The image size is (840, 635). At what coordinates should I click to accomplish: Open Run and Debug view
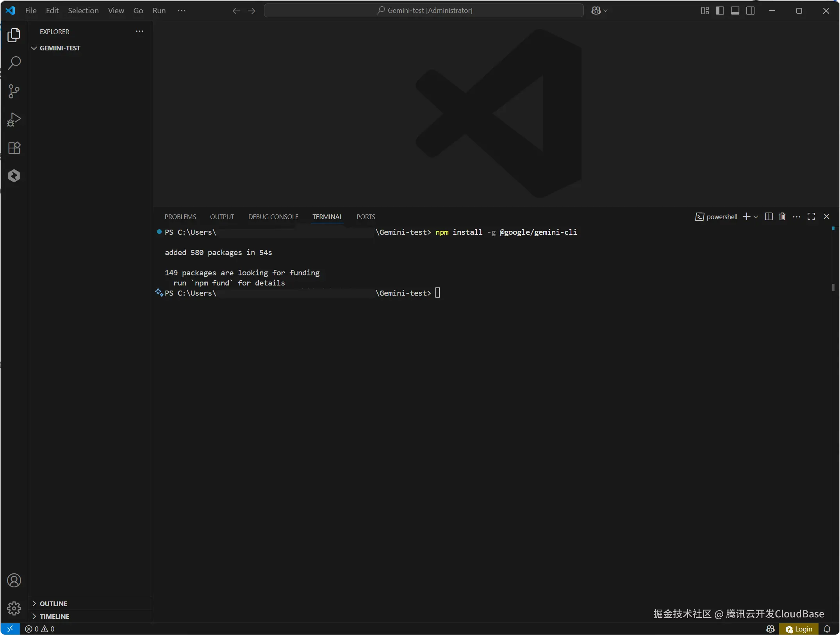pos(14,120)
